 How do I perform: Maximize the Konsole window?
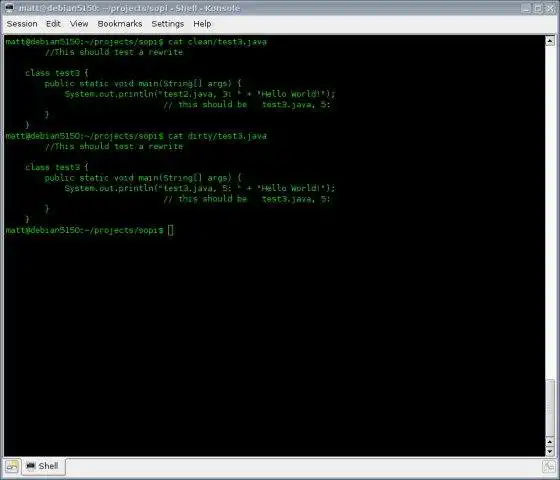[538, 8]
